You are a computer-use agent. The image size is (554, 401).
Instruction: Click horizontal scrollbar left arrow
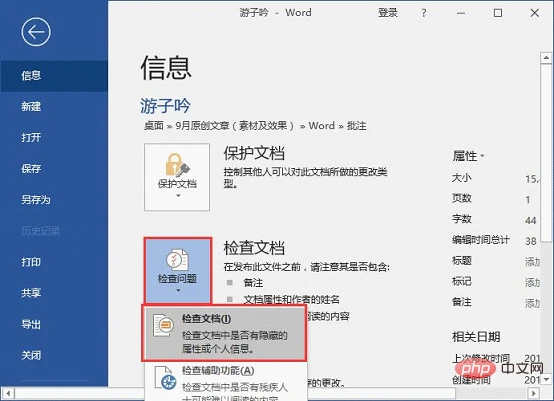[x=8, y=393]
